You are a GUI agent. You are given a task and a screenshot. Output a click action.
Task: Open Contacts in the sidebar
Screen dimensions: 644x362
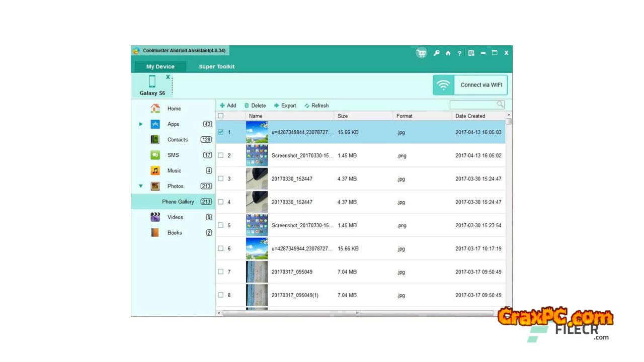(x=177, y=140)
